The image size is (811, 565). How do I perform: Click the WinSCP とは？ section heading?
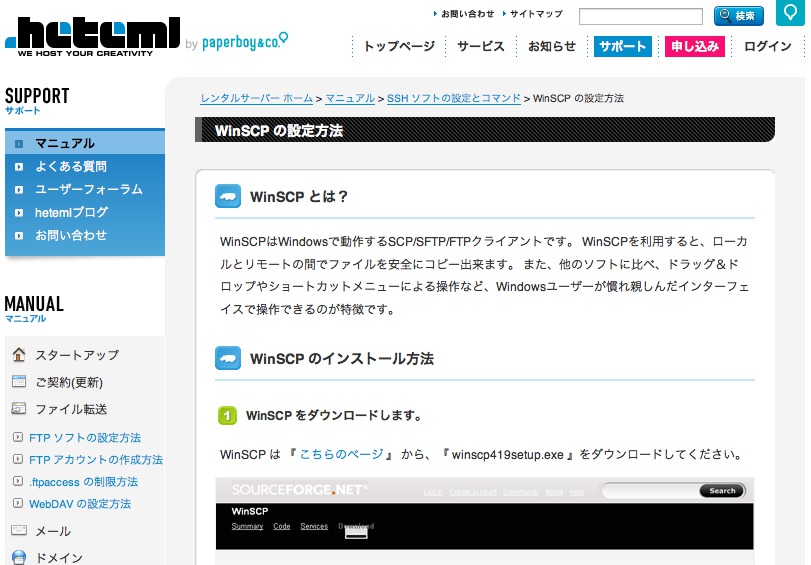coord(299,197)
